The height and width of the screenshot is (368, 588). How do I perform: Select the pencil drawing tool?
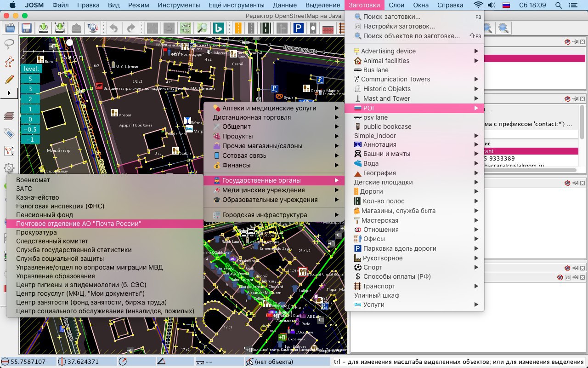(9, 79)
